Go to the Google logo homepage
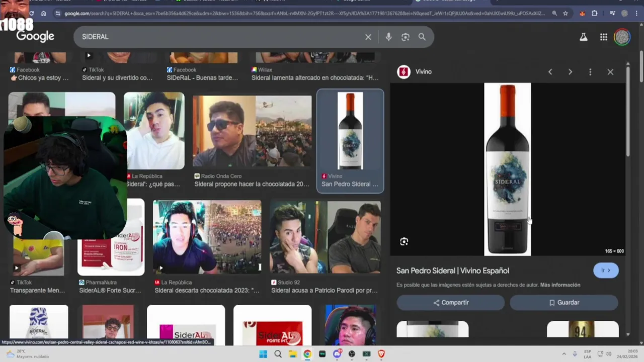 [x=35, y=36]
